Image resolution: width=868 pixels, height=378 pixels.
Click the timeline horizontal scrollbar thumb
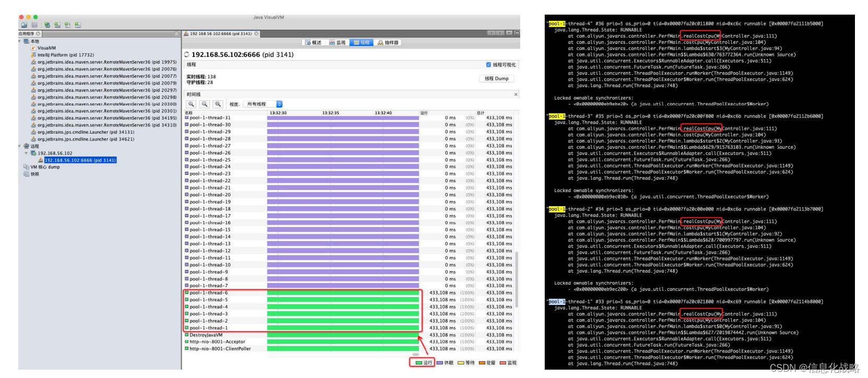pos(416,355)
